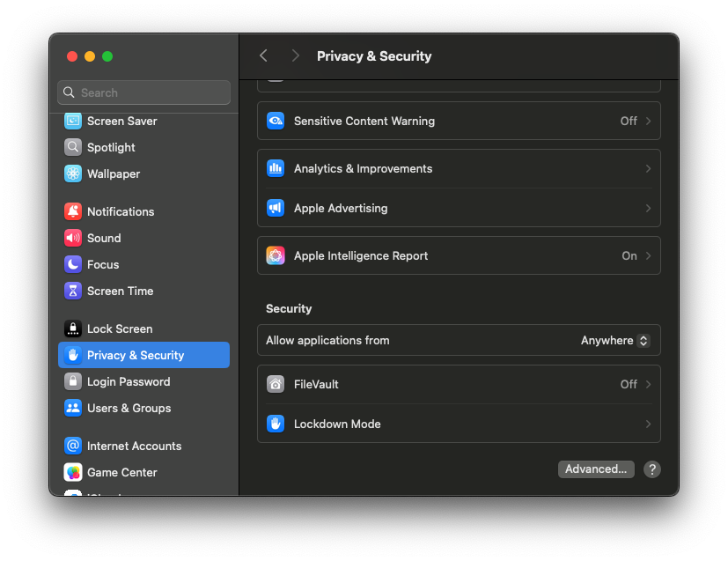Click the Lockdown Mode hand icon

click(276, 424)
